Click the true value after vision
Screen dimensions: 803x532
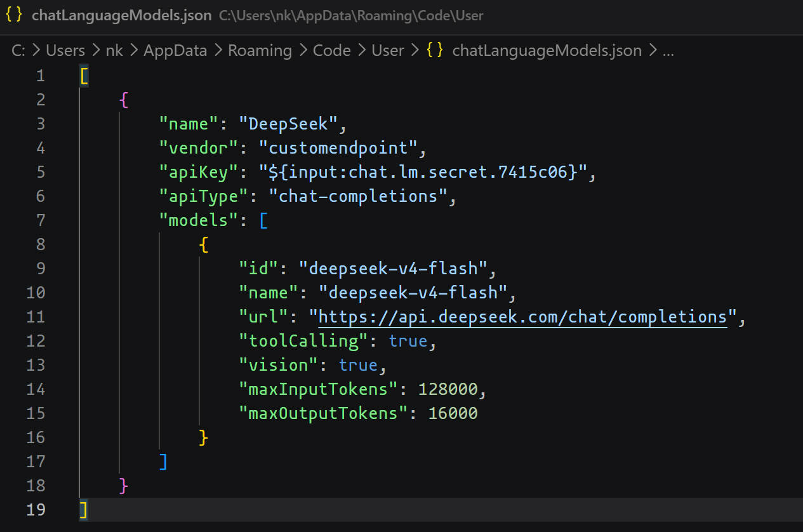(359, 365)
